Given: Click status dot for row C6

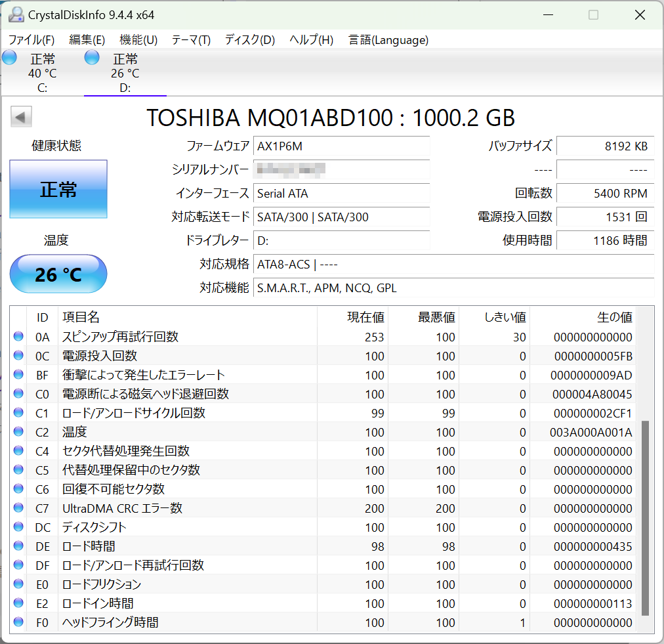Looking at the screenshot, I should [x=18, y=489].
